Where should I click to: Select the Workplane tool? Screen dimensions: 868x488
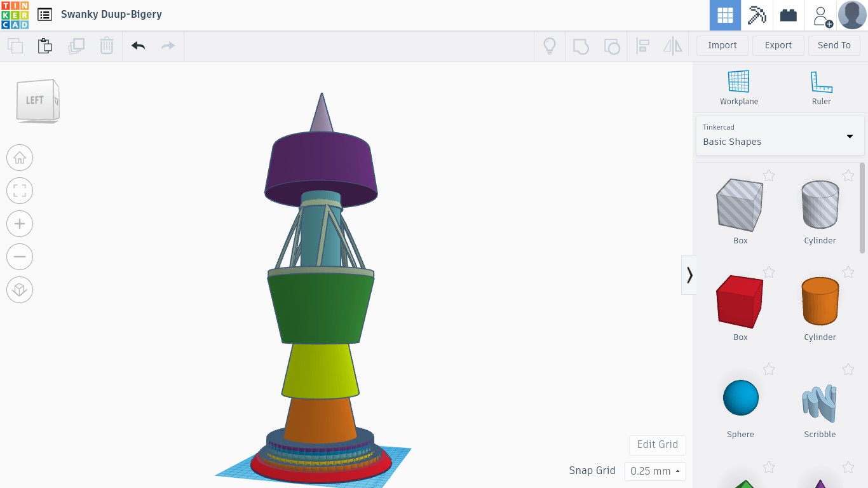(x=738, y=87)
